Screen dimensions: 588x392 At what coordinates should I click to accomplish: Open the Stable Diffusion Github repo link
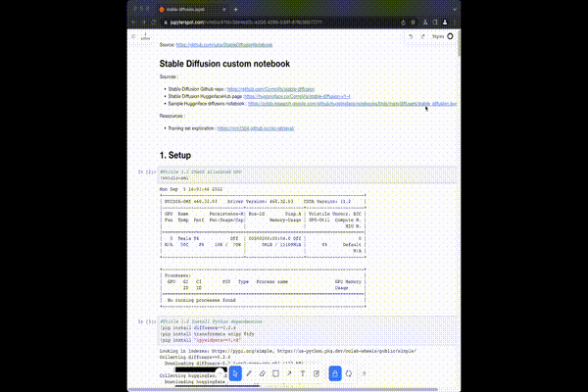270,89
